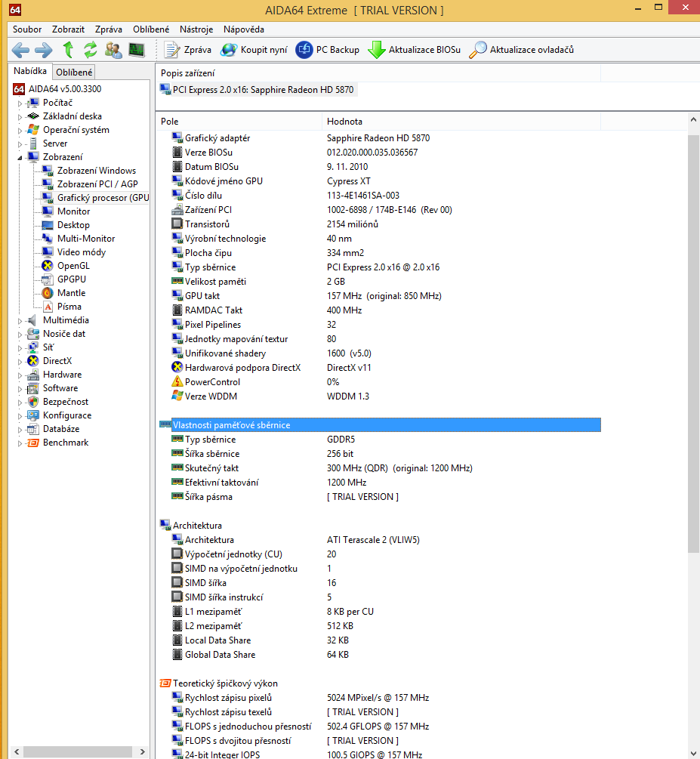Open the Zobrazit menu
The width and height of the screenshot is (700, 759).
68,29
